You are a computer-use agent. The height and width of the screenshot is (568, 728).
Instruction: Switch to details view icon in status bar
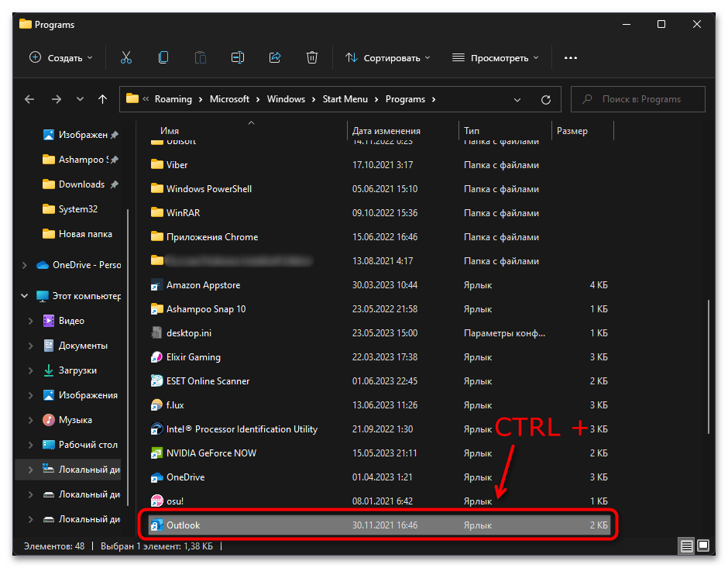click(x=687, y=546)
